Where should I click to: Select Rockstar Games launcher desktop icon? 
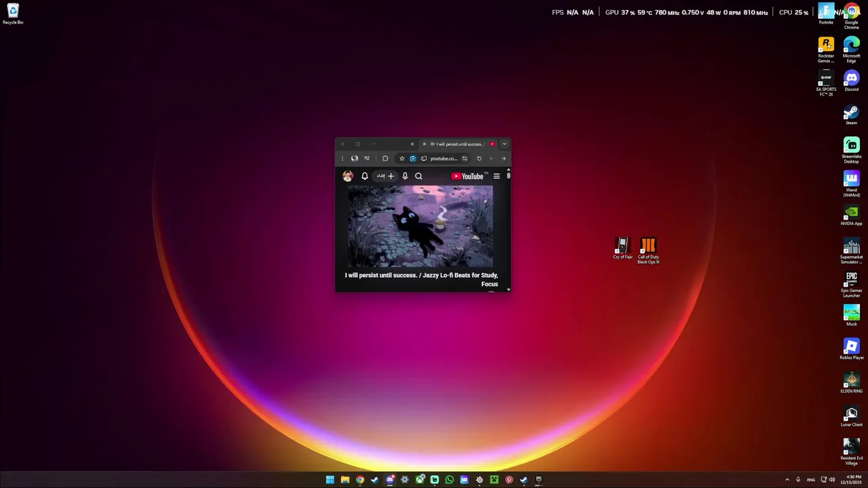coord(826,49)
